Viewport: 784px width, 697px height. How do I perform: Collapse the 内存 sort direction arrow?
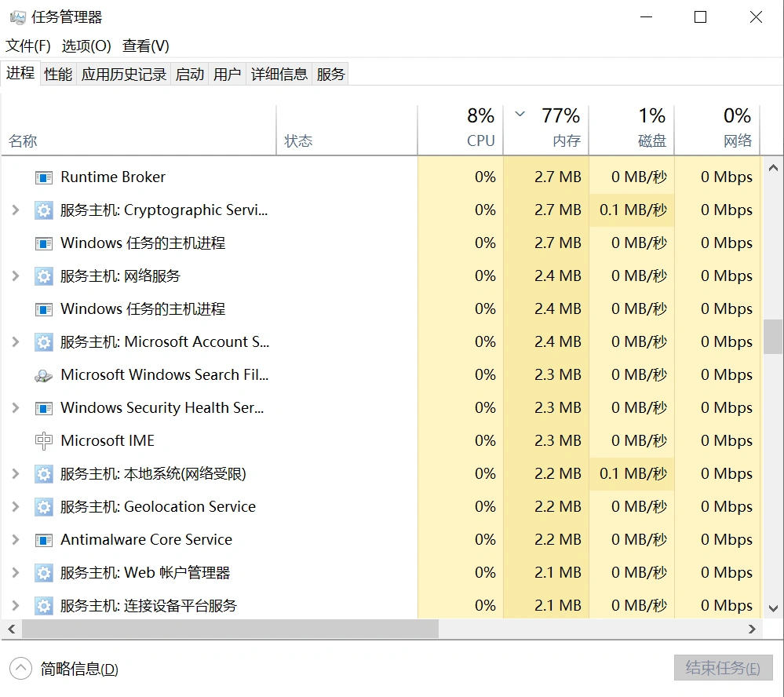click(519, 115)
